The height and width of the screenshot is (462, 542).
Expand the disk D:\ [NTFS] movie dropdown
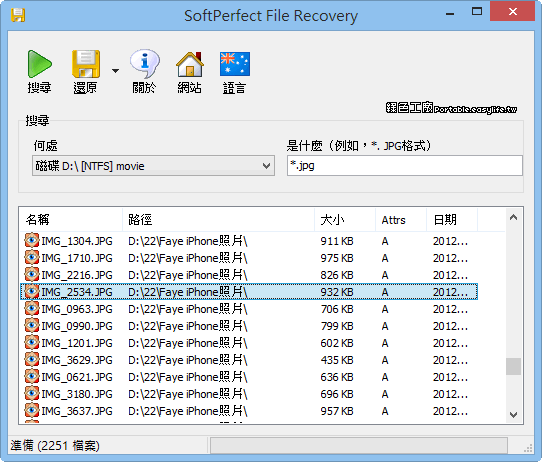(153, 166)
